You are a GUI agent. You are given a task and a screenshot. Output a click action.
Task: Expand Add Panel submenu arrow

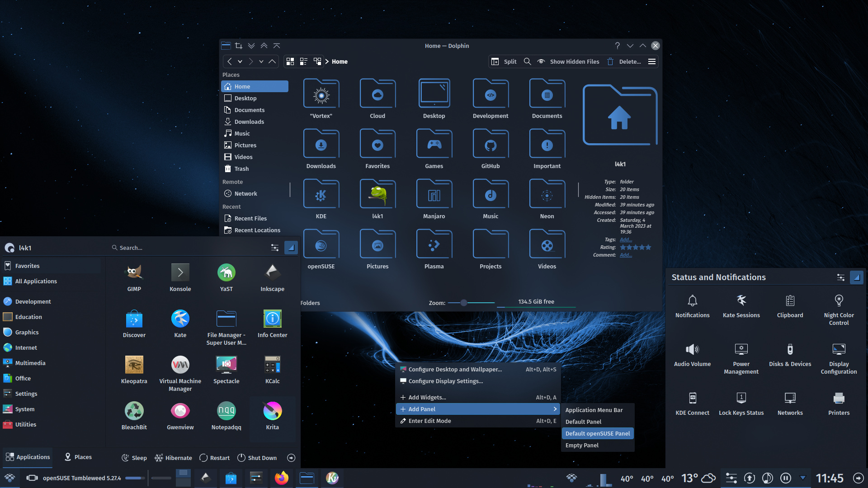click(555, 409)
